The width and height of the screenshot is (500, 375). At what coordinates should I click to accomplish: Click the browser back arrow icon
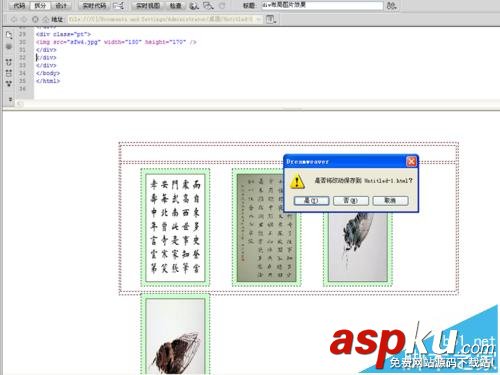tap(14, 20)
